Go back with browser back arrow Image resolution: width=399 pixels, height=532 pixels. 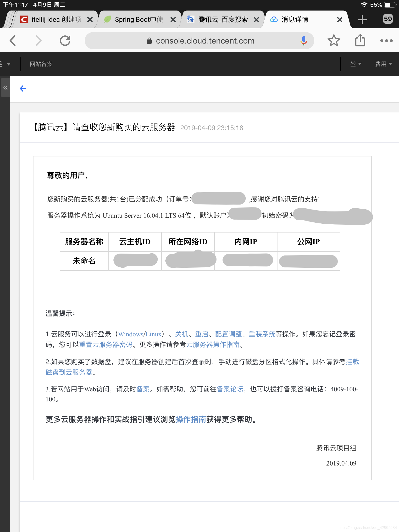[13, 40]
